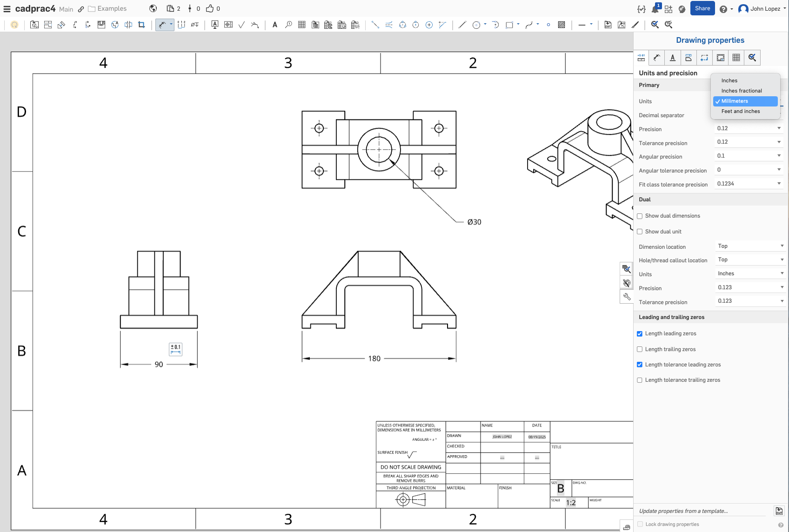Pick the circle sketch tool
The image size is (789, 532).
(x=476, y=25)
